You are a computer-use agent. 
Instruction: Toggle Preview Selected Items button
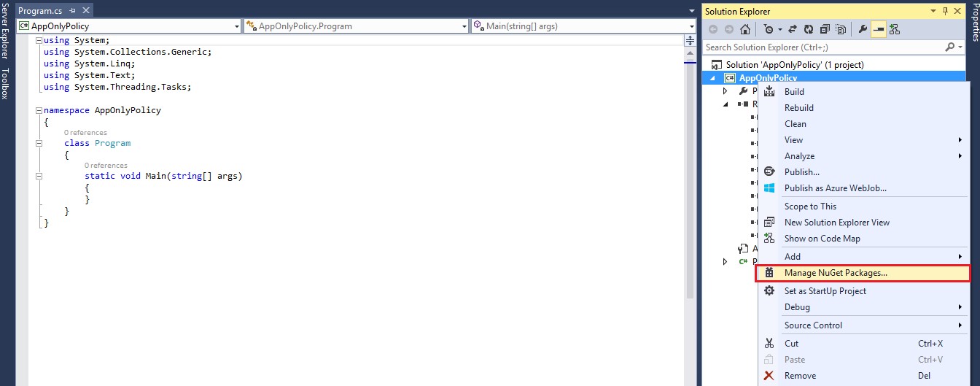(879, 30)
